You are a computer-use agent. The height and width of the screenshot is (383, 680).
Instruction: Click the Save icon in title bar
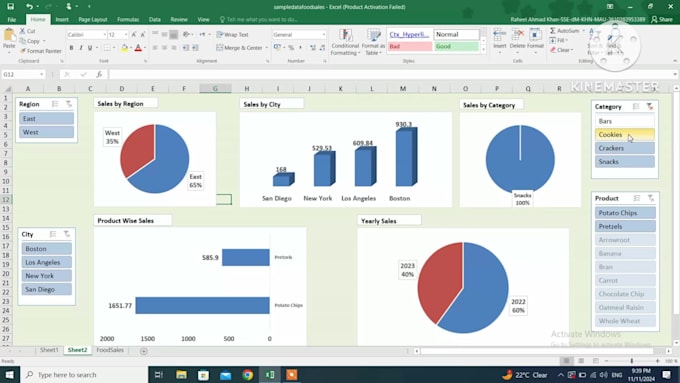coord(10,7)
